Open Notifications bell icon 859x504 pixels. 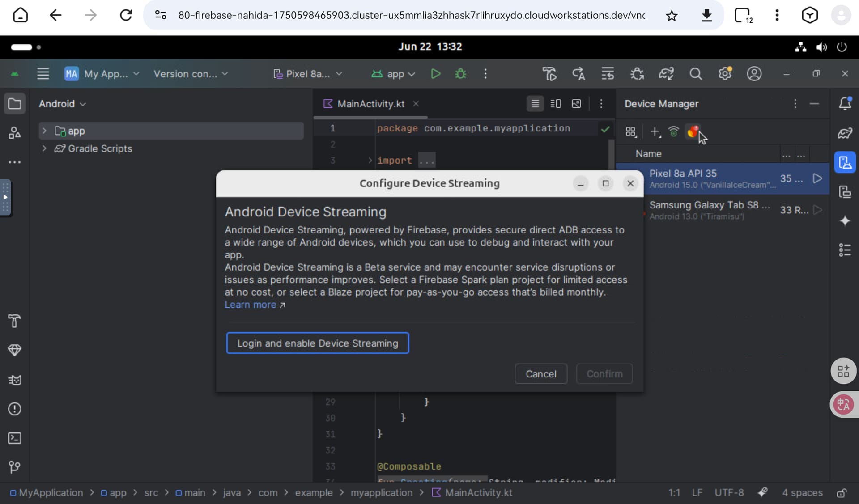[x=845, y=104]
